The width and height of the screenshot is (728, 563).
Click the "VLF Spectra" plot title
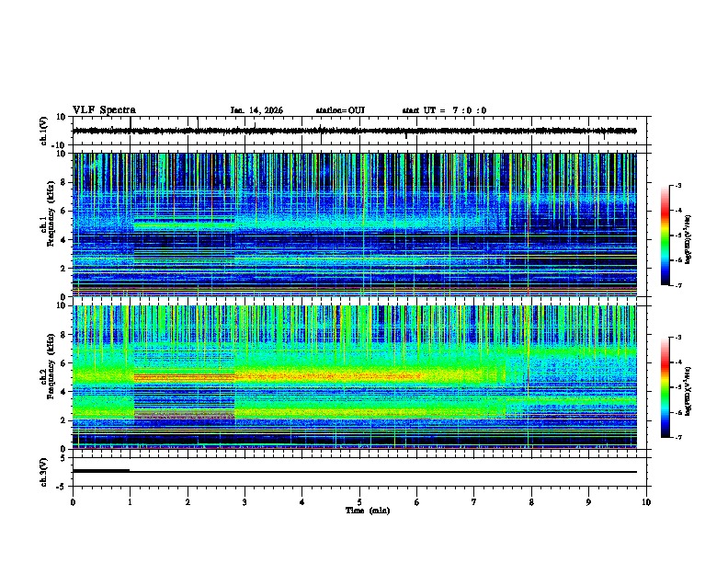click(104, 110)
